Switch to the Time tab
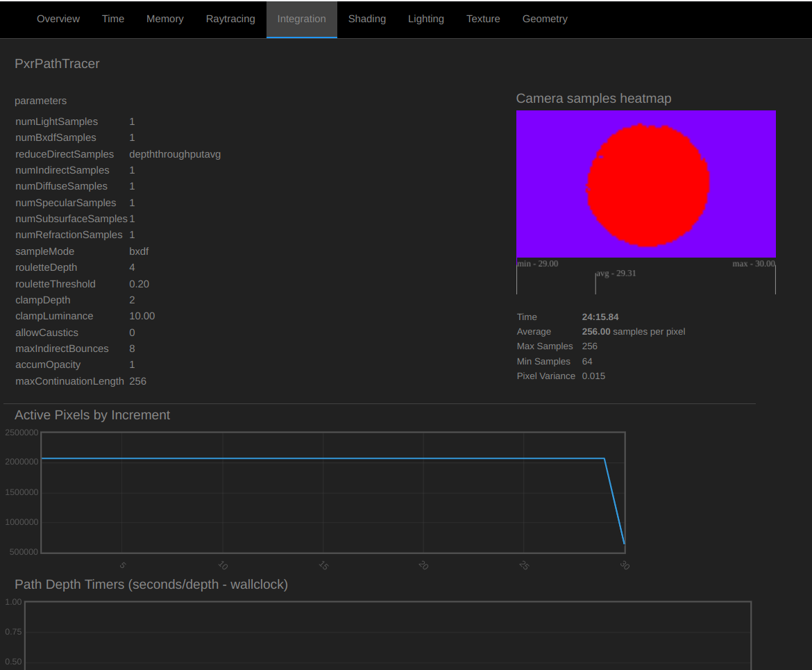The height and width of the screenshot is (670, 812). [x=113, y=19]
